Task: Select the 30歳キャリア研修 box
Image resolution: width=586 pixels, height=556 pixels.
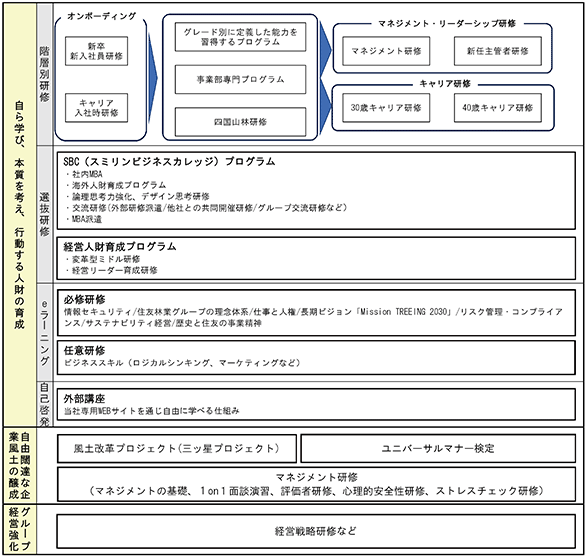Action: (386, 108)
